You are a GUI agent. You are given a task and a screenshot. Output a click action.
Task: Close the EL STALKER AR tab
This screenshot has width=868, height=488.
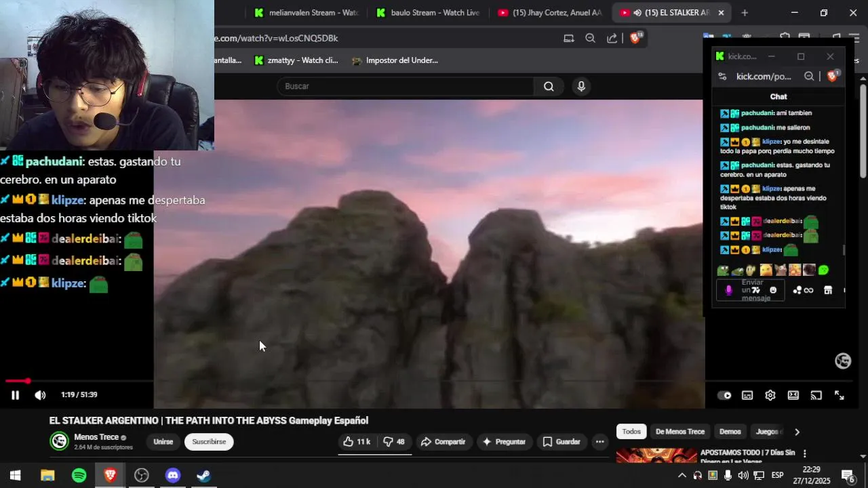721,12
